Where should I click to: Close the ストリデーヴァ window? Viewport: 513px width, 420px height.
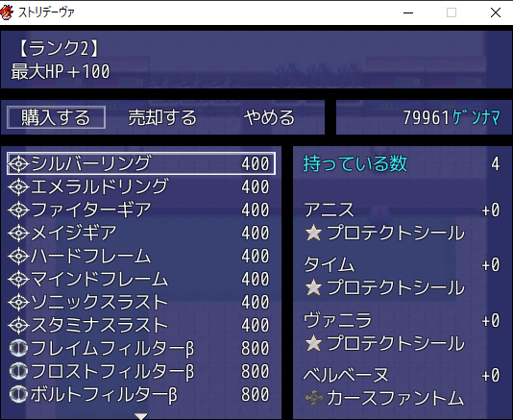pos(496,12)
